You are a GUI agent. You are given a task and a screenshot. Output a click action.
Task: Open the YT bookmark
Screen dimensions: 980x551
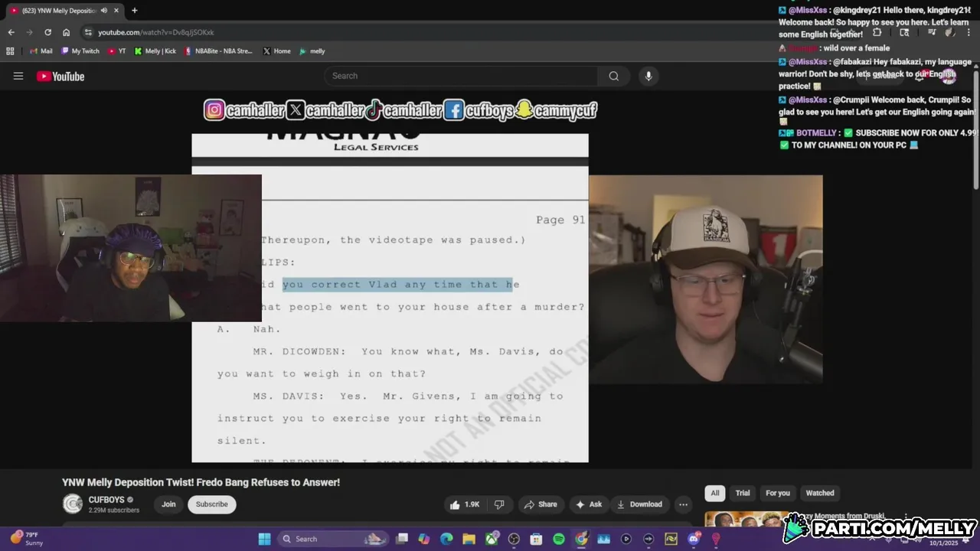(x=117, y=51)
